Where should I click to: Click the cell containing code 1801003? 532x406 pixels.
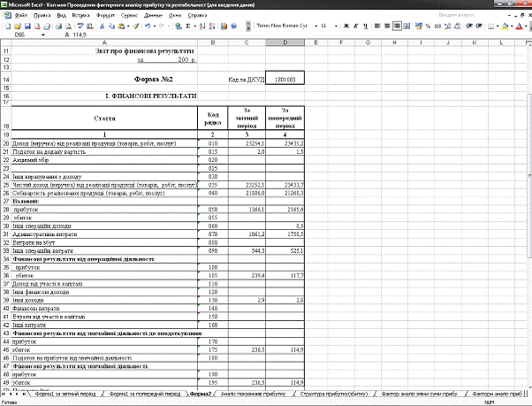tap(284, 79)
